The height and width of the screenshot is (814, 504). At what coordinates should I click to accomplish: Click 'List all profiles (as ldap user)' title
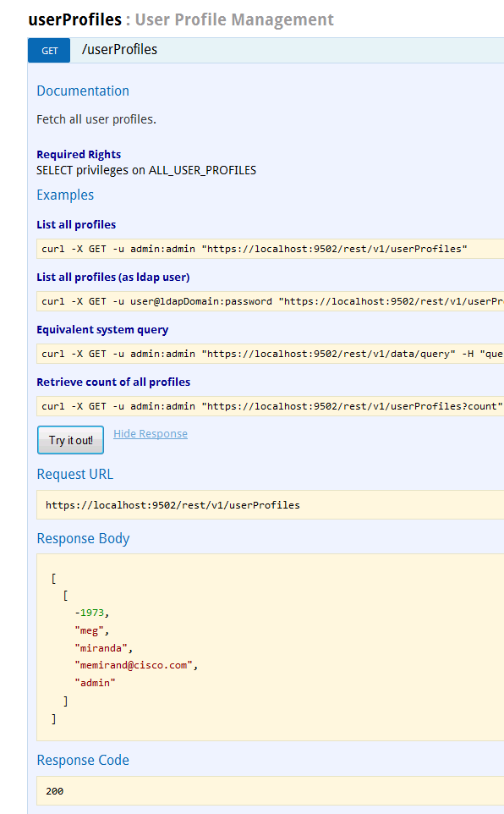(x=112, y=278)
